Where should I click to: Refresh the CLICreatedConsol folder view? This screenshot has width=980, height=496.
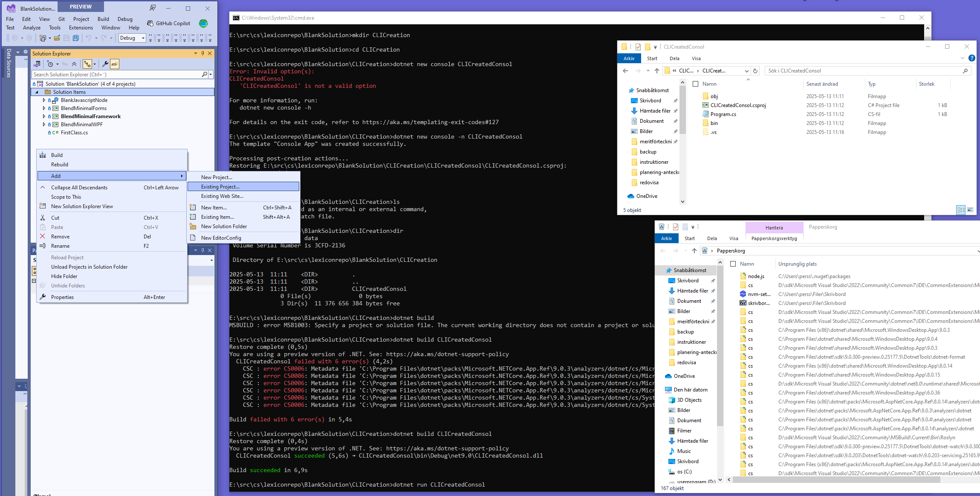tap(755, 71)
